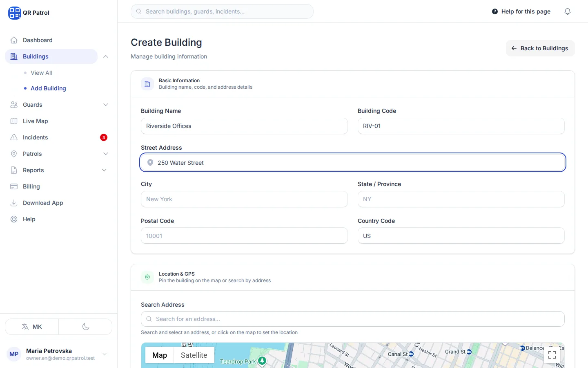Expand the Guards submenu
The image size is (588, 368).
(x=106, y=105)
